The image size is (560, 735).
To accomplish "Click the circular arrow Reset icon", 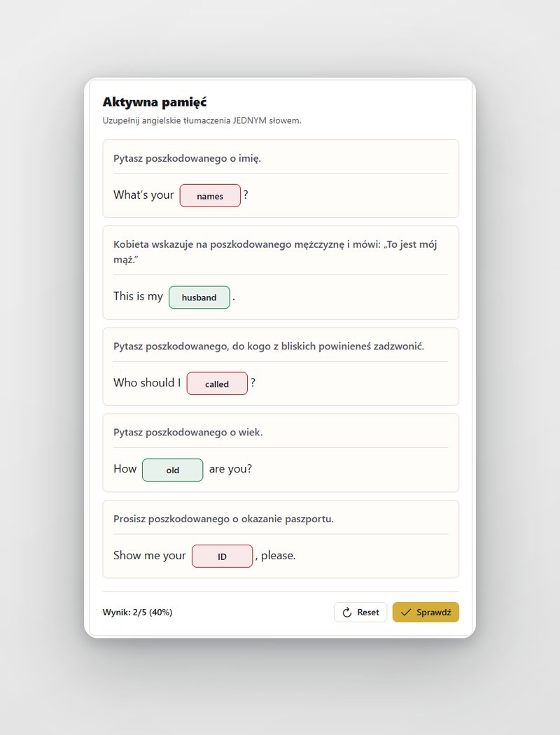I will pyautogui.click(x=346, y=612).
